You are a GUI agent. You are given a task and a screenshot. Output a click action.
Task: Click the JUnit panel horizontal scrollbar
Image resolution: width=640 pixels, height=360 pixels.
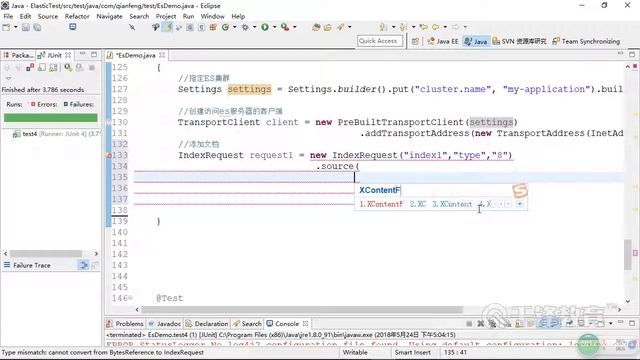pyautogui.click(x=46, y=253)
